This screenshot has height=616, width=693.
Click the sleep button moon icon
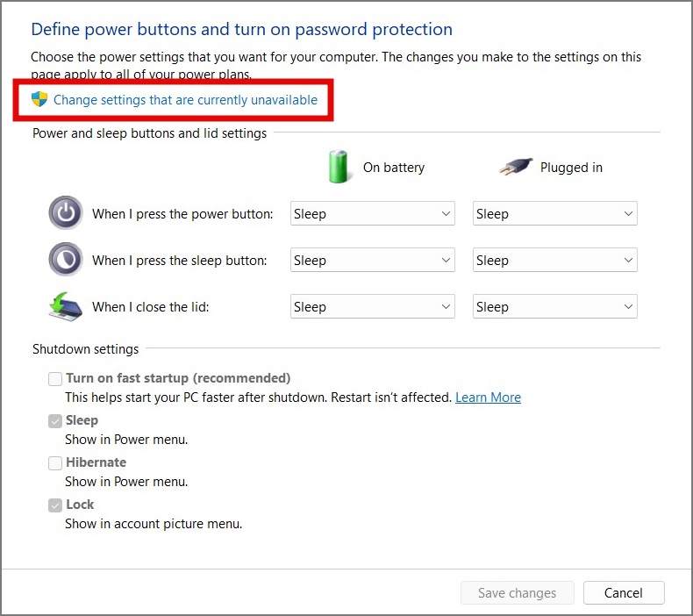tap(64, 260)
